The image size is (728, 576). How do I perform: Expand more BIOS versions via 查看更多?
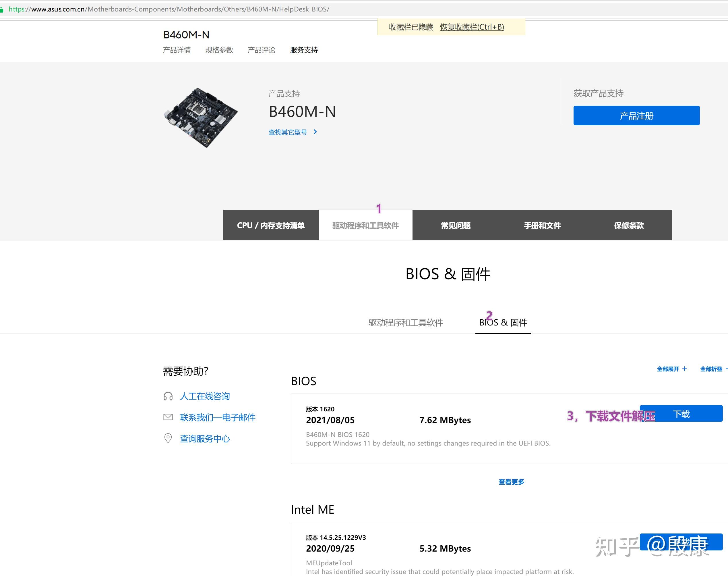click(x=511, y=481)
